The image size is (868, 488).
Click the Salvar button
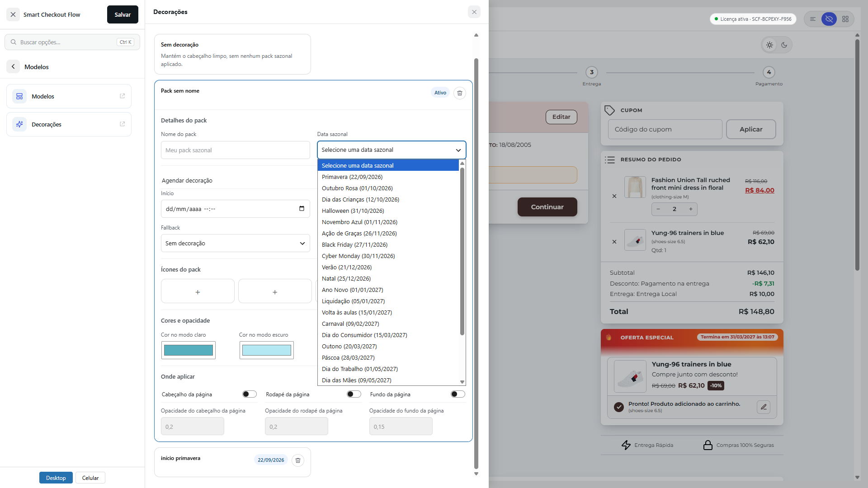(123, 14)
